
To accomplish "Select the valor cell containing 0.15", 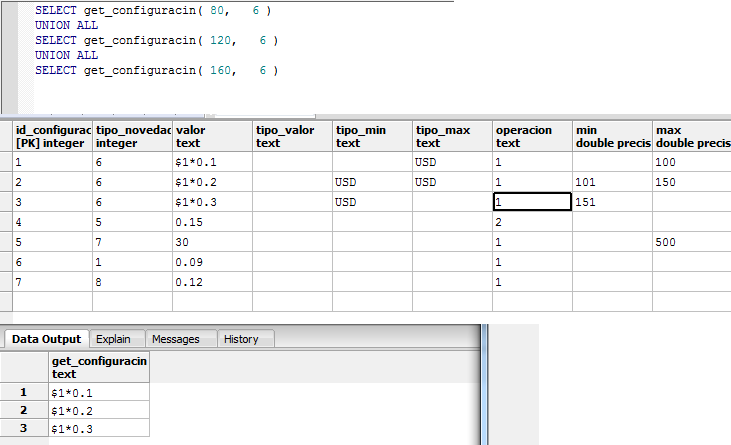I will coord(212,221).
